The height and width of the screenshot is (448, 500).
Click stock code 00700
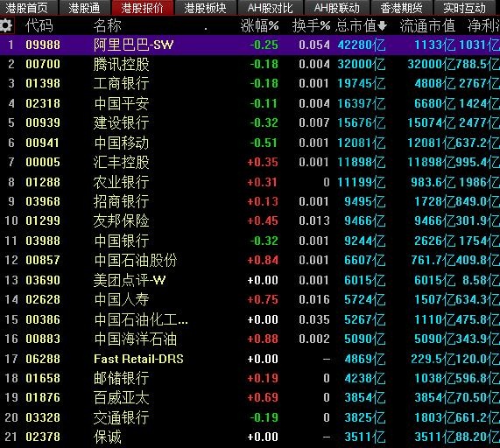coord(43,65)
